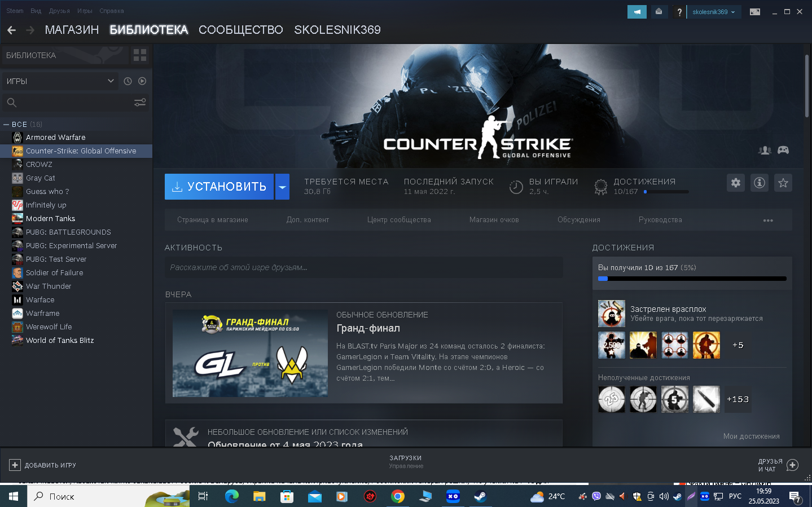The image size is (812, 507).
Task: Click the УСТАНОВИТЬ install button
Action: click(219, 187)
